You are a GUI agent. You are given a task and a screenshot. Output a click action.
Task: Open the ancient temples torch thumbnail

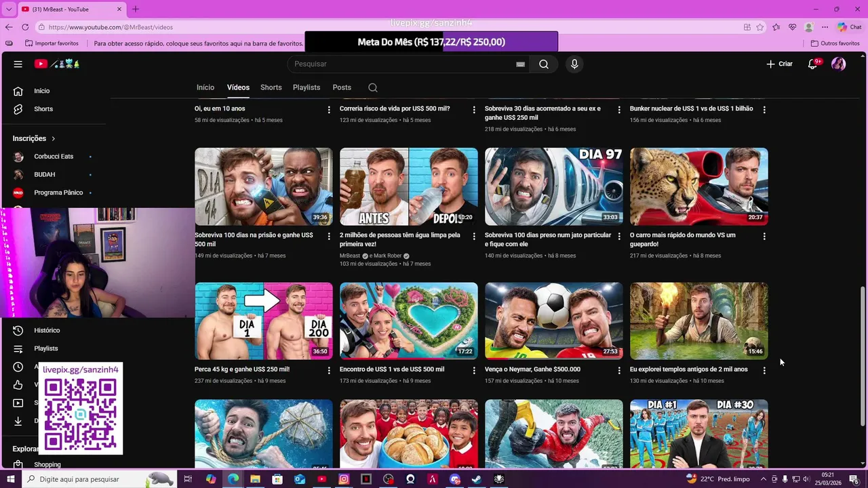(x=699, y=321)
